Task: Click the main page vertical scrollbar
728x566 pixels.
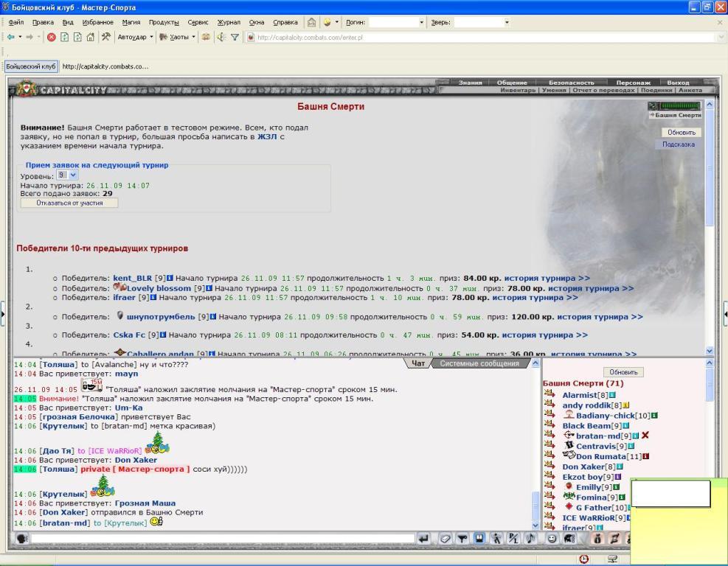Action: pyautogui.click(x=709, y=227)
